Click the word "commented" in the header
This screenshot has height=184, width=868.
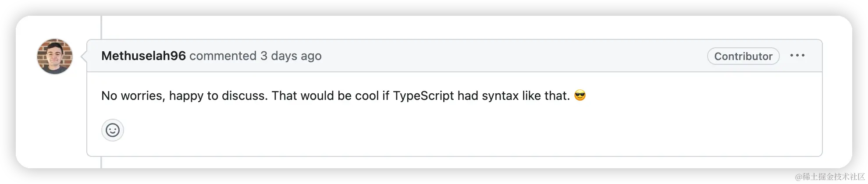223,56
